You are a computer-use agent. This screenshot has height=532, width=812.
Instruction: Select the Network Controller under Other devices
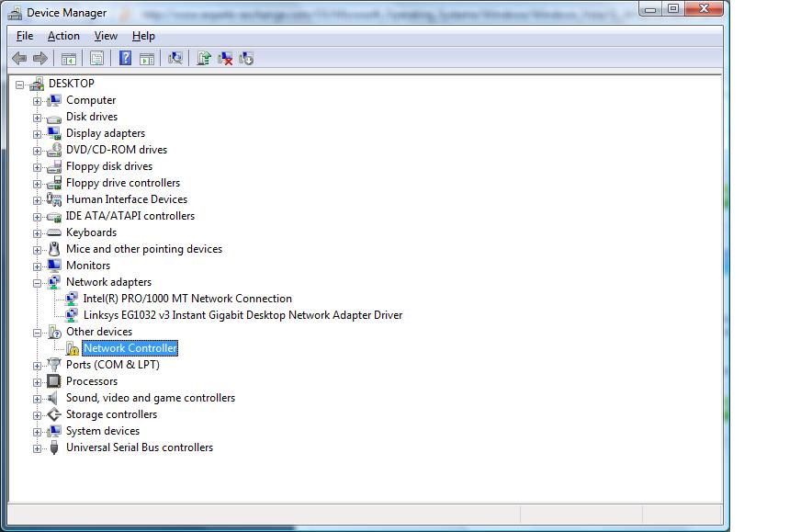pyautogui.click(x=130, y=348)
